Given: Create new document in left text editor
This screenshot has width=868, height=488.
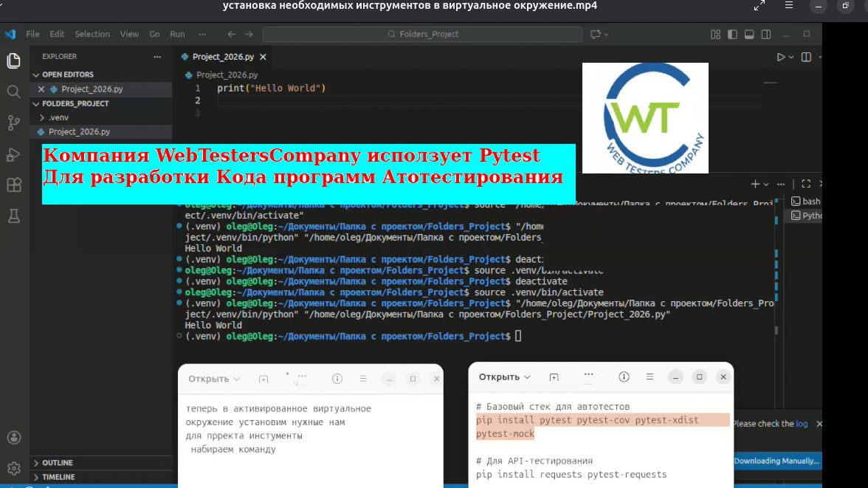Looking at the screenshot, I should coord(263,379).
